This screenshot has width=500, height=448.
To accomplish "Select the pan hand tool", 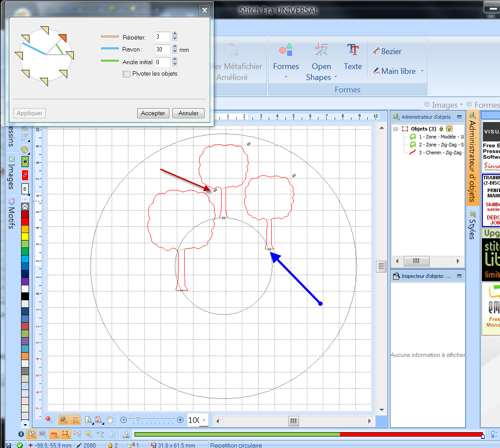I will click(x=110, y=420).
